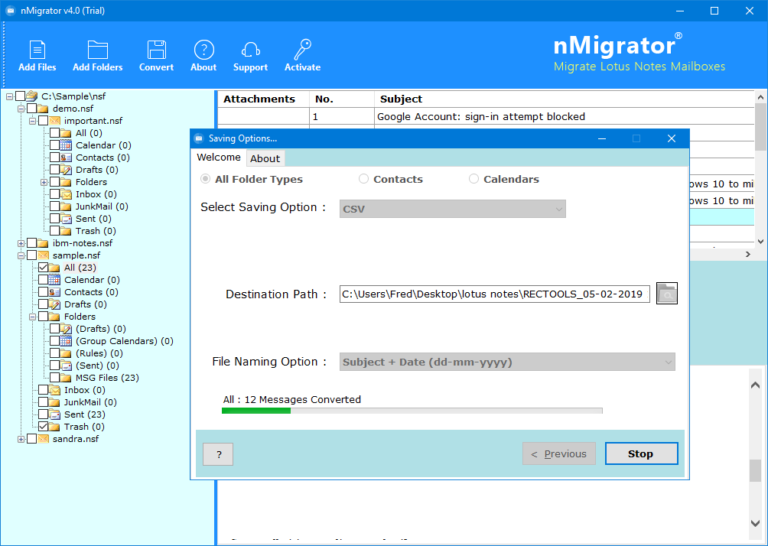Switch to the About tab in dialog

click(265, 158)
